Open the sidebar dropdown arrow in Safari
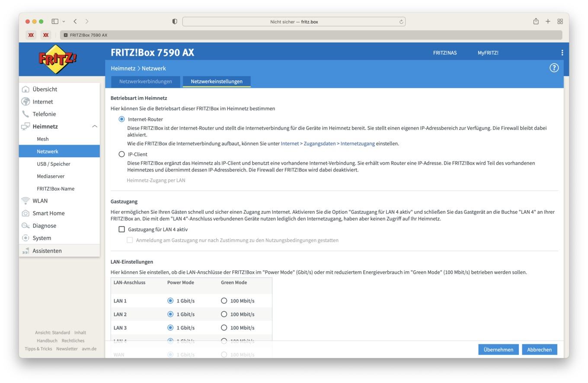588x383 pixels. point(64,21)
